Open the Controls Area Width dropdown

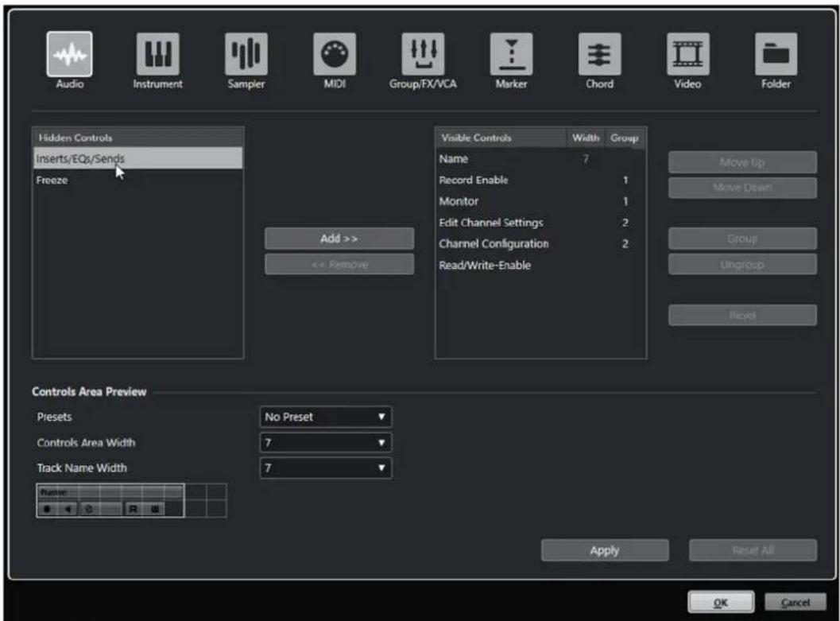click(x=325, y=443)
